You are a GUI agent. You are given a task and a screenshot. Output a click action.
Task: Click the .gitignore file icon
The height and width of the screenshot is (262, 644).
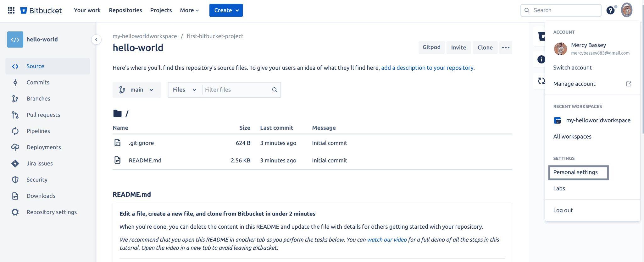tap(117, 143)
